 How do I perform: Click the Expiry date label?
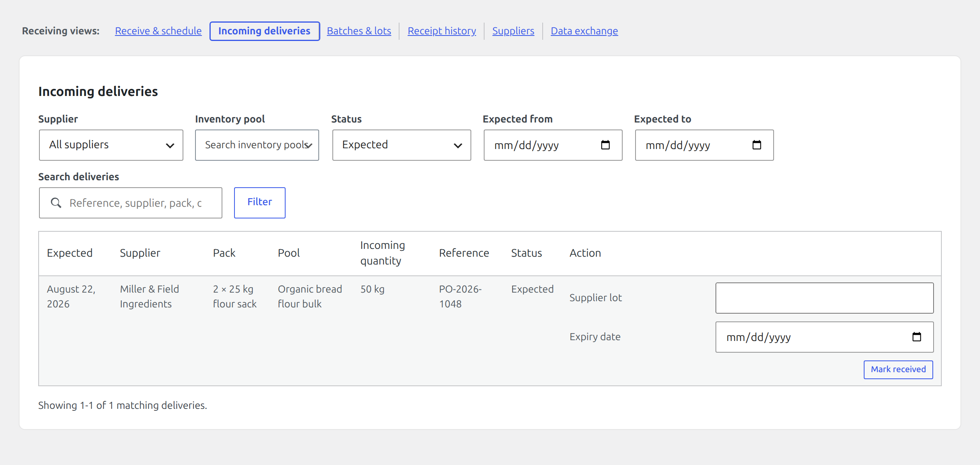(595, 337)
